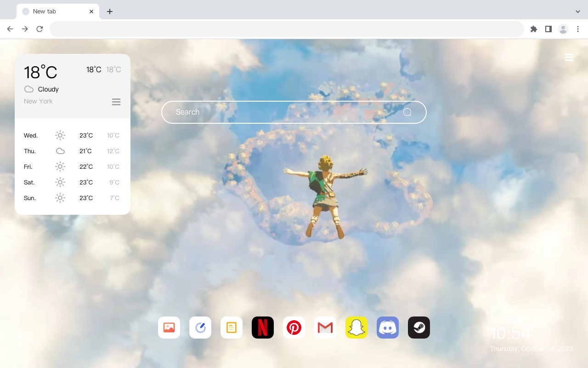Open a new tab with plus button

[x=110, y=11]
